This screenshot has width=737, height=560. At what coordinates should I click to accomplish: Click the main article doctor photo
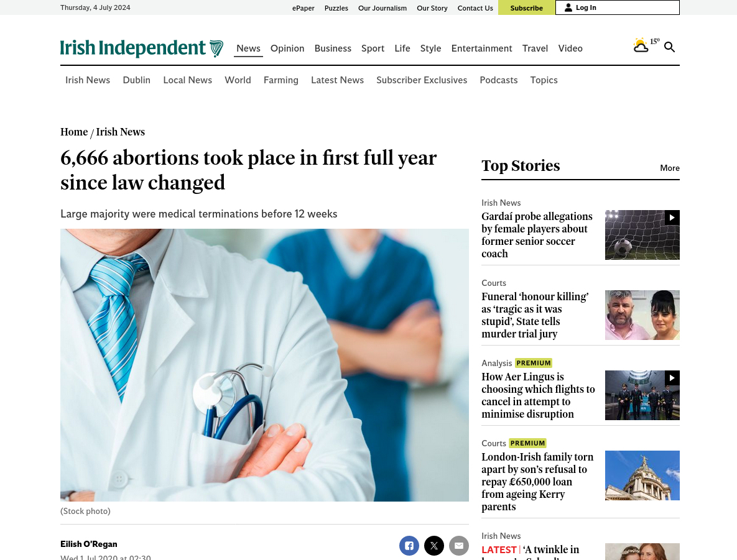point(264,365)
